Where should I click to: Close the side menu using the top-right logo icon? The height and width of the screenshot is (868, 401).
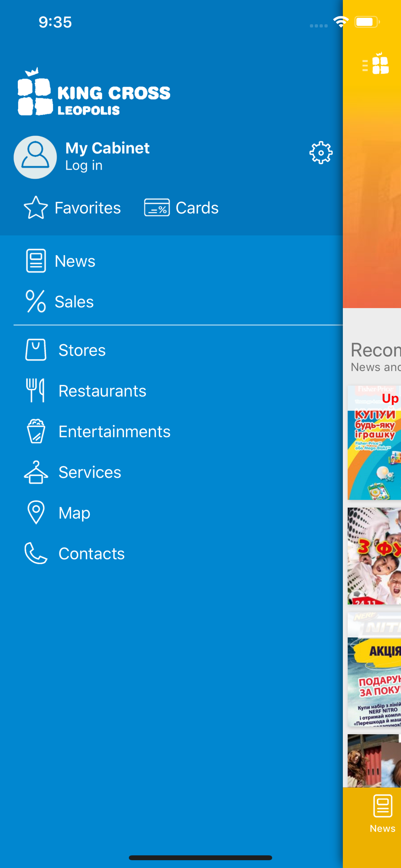375,64
